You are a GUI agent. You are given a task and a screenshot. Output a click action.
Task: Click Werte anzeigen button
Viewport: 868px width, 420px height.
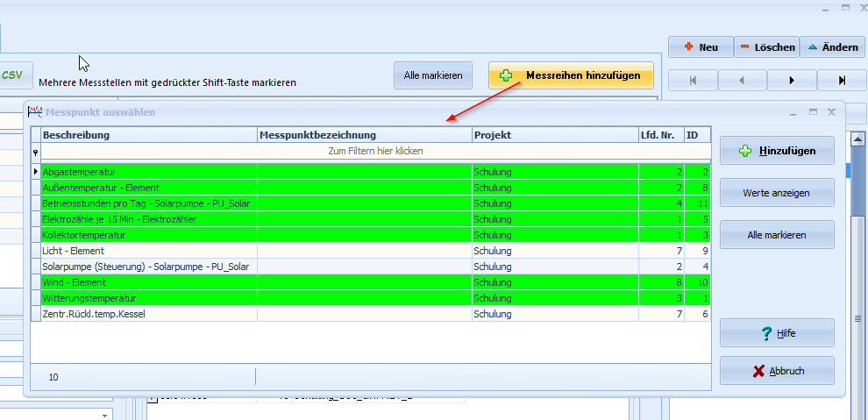(x=776, y=193)
